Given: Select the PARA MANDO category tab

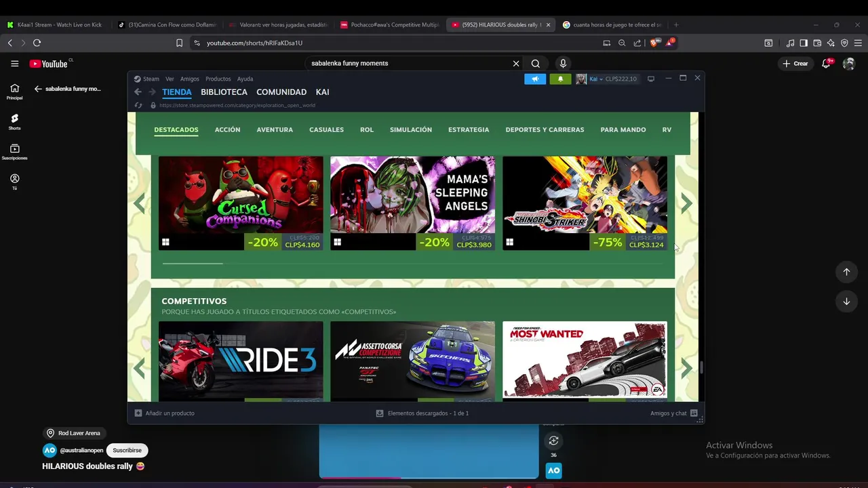Looking at the screenshot, I should tap(623, 129).
